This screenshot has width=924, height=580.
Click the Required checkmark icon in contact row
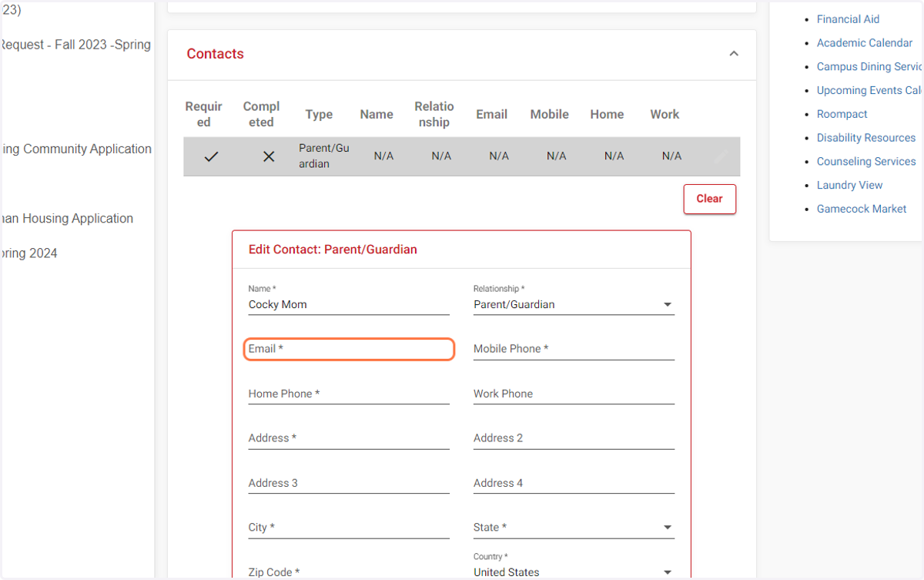[211, 156]
